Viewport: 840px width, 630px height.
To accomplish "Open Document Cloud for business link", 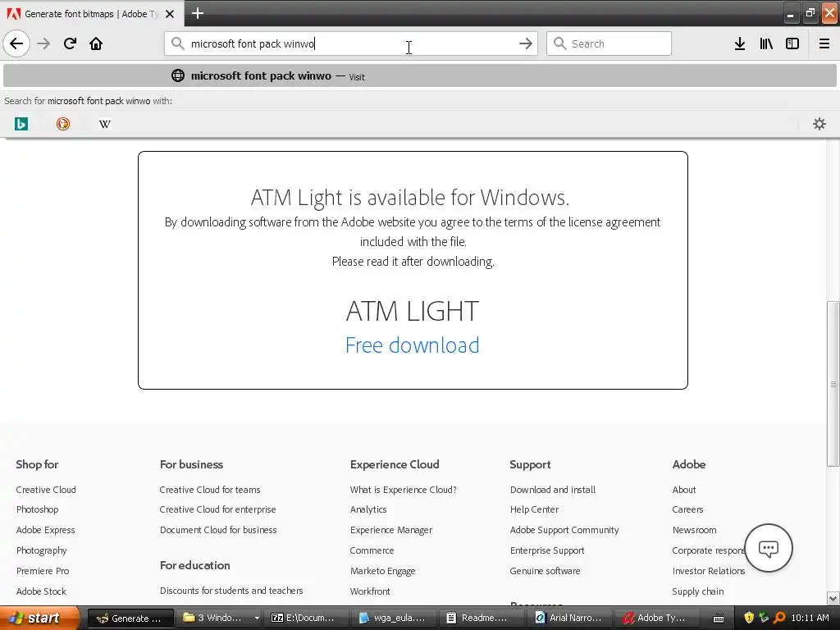I will (218, 530).
